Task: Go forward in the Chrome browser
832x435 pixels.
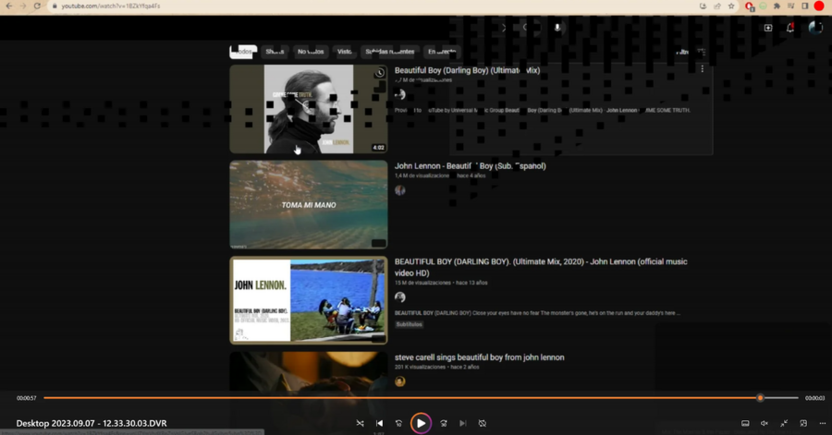Action: 23,6
